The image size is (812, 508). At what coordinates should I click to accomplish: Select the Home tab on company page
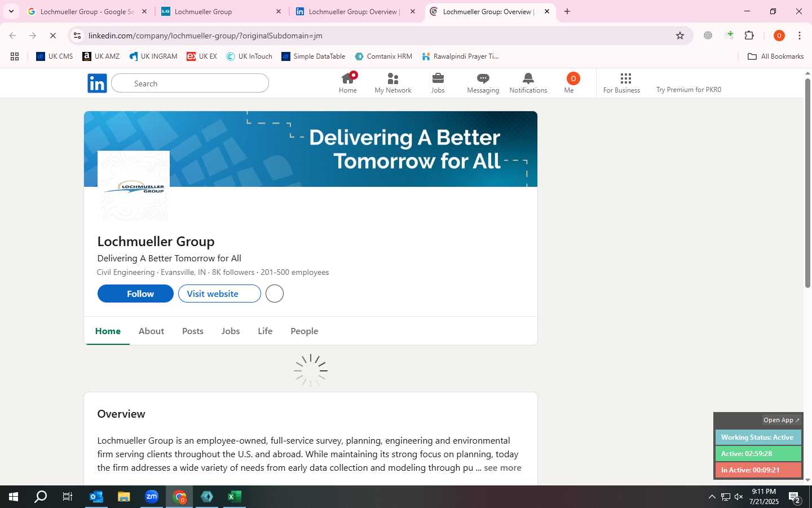tap(108, 331)
